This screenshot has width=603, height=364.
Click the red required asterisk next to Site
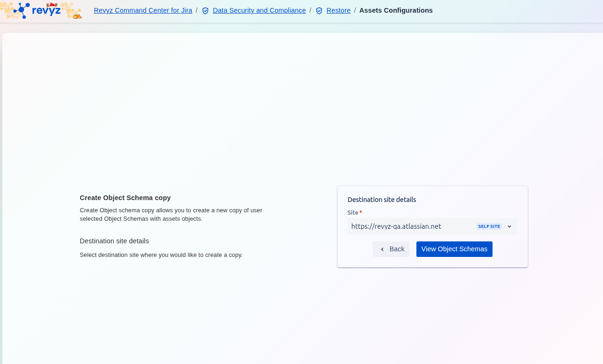pos(360,213)
